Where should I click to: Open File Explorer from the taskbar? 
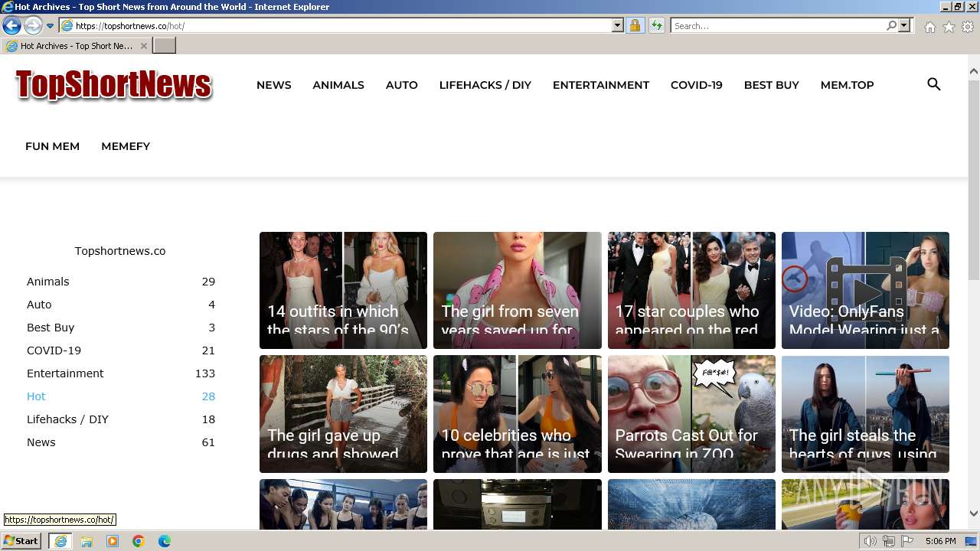click(87, 541)
